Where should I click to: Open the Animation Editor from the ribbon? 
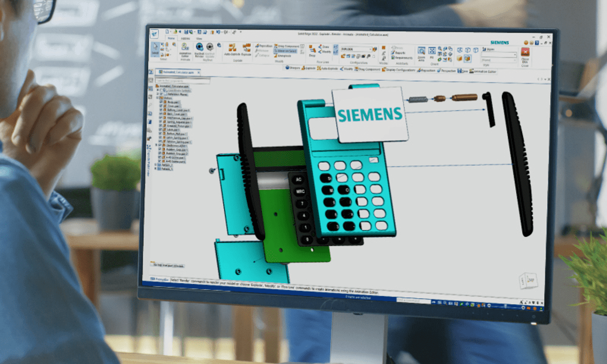pos(184,48)
